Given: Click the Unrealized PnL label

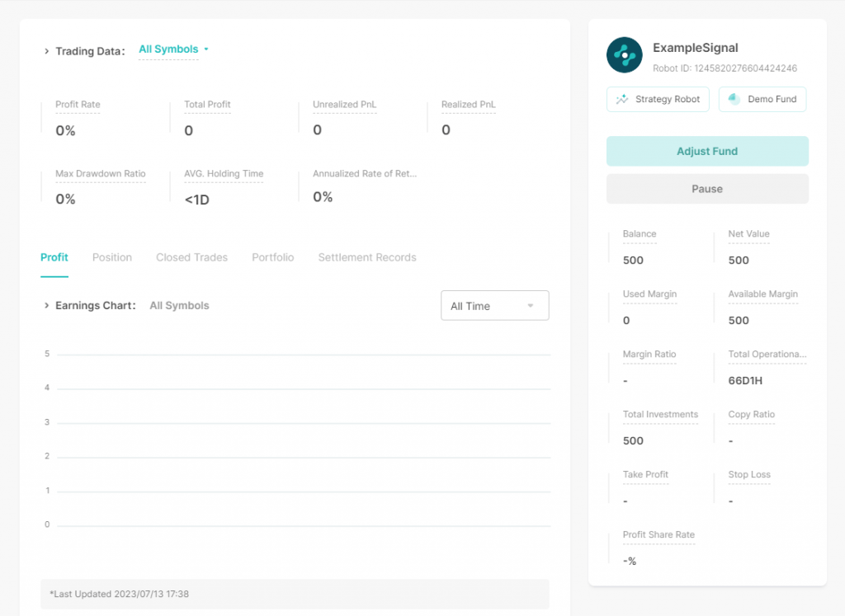Looking at the screenshot, I should coord(344,105).
